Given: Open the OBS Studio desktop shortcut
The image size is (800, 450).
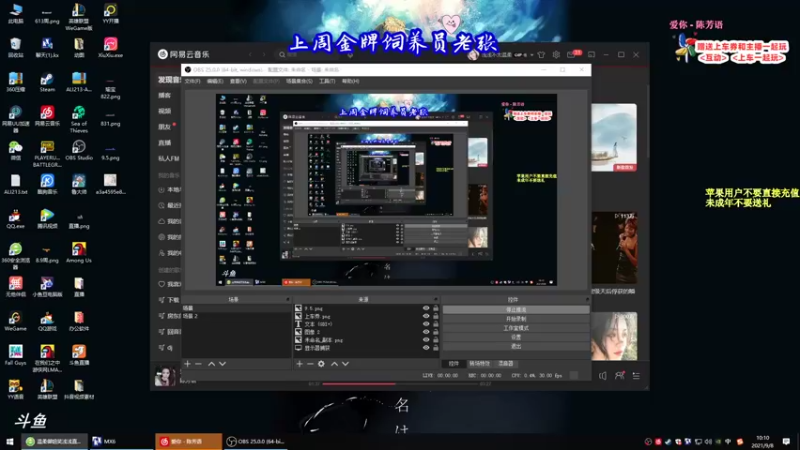Looking at the screenshot, I should click(x=79, y=151).
